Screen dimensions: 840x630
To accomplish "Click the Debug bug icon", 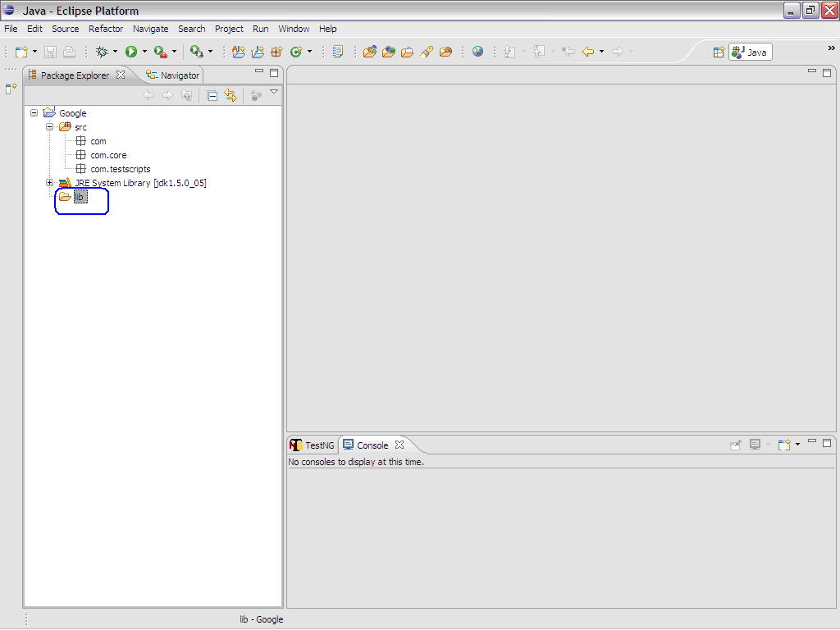I will 102,52.
